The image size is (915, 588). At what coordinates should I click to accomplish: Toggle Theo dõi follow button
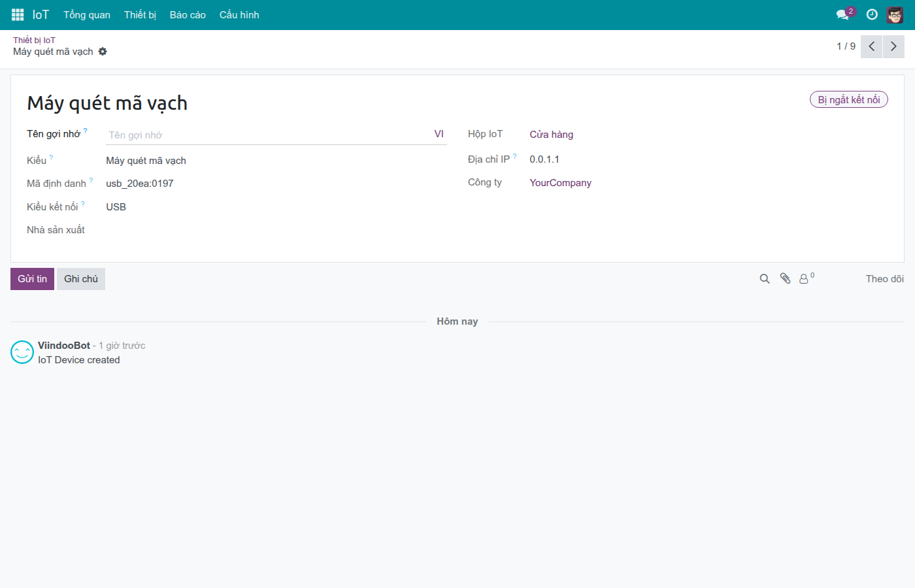[x=884, y=279]
